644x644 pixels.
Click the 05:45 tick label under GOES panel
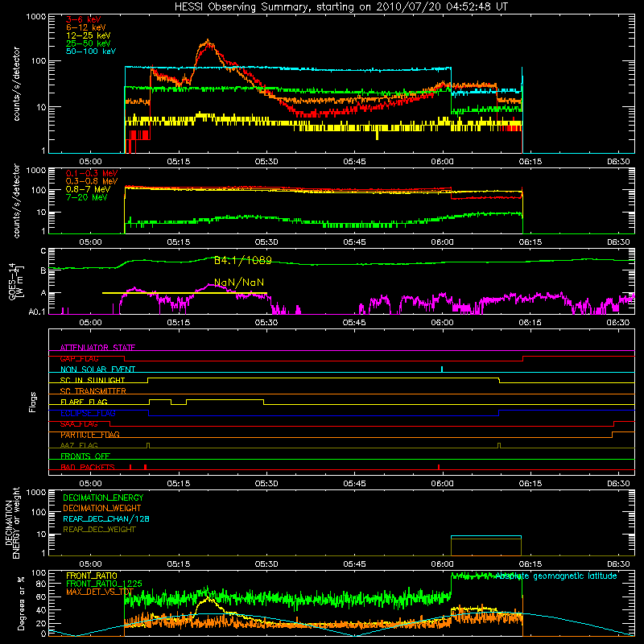pyautogui.click(x=354, y=323)
